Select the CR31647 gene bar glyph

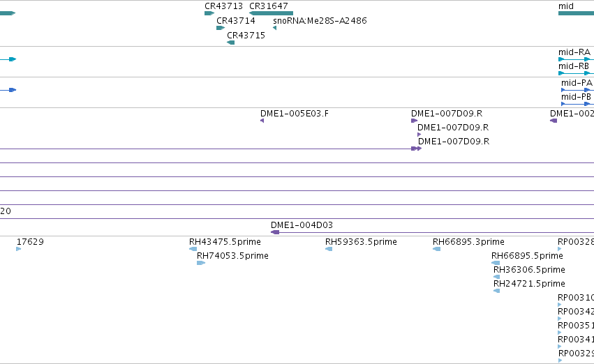[x=272, y=13]
